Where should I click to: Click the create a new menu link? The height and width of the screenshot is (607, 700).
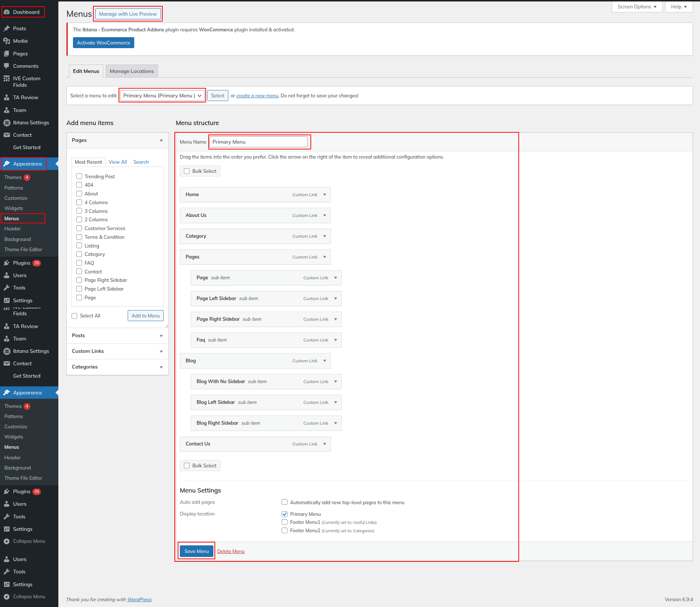(x=257, y=96)
